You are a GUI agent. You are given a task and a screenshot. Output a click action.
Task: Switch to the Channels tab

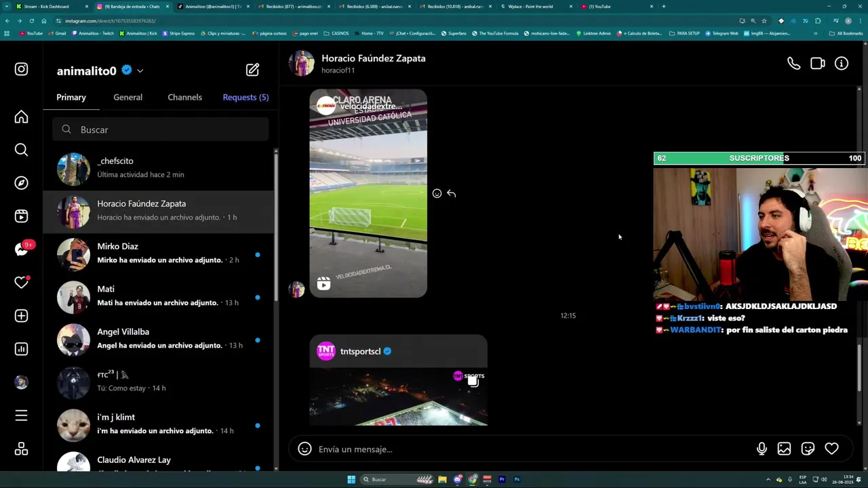184,97
